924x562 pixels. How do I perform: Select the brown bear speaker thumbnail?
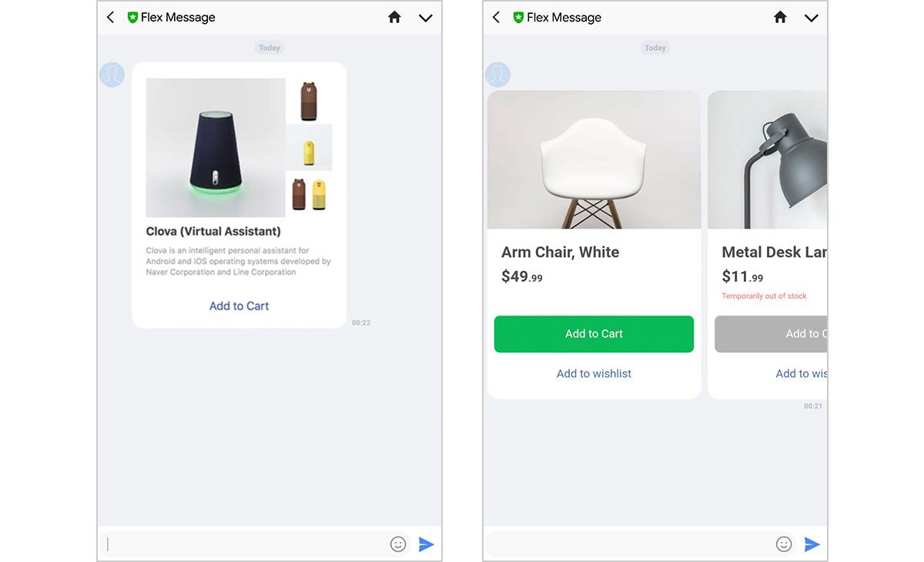309,101
